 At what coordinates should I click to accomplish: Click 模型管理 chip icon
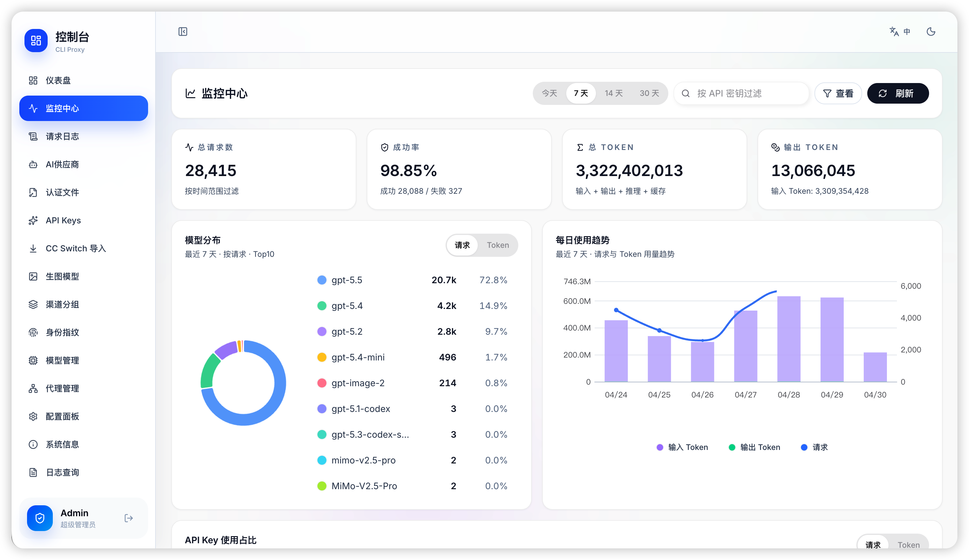point(33,360)
